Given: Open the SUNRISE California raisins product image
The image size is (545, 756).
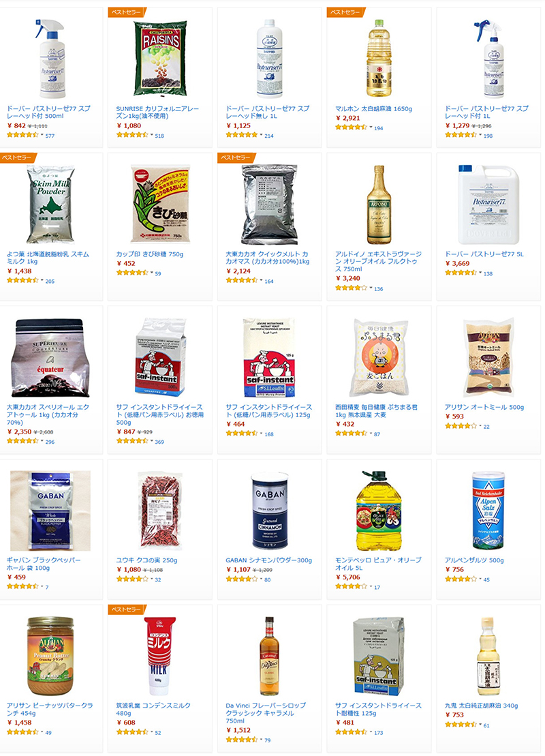Looking at the screenshot, I should pos(160,59).
